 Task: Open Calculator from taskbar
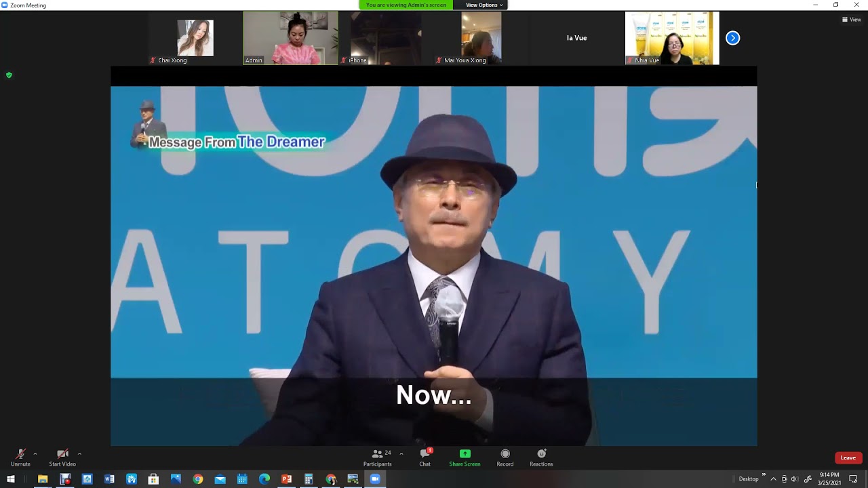pos(309,479)
